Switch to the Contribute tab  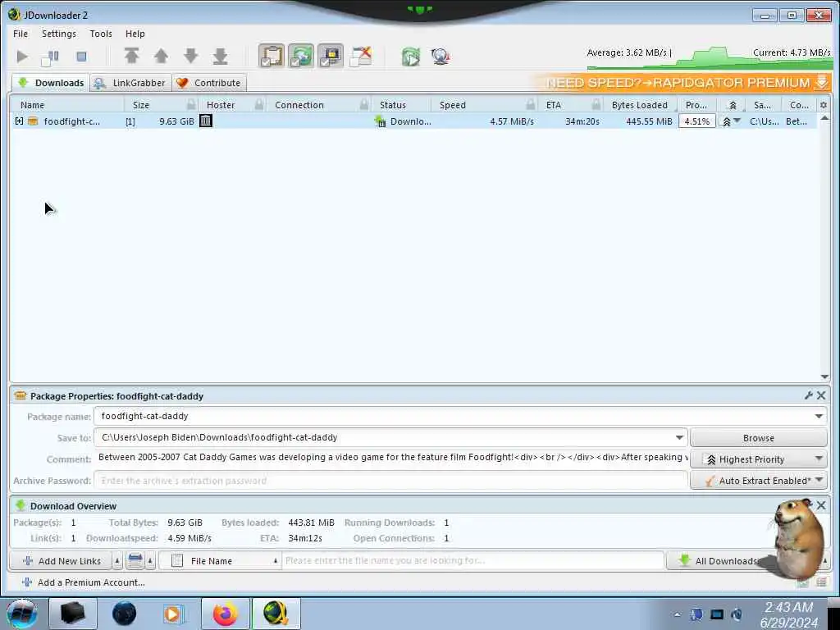click(x=209, y=83)
